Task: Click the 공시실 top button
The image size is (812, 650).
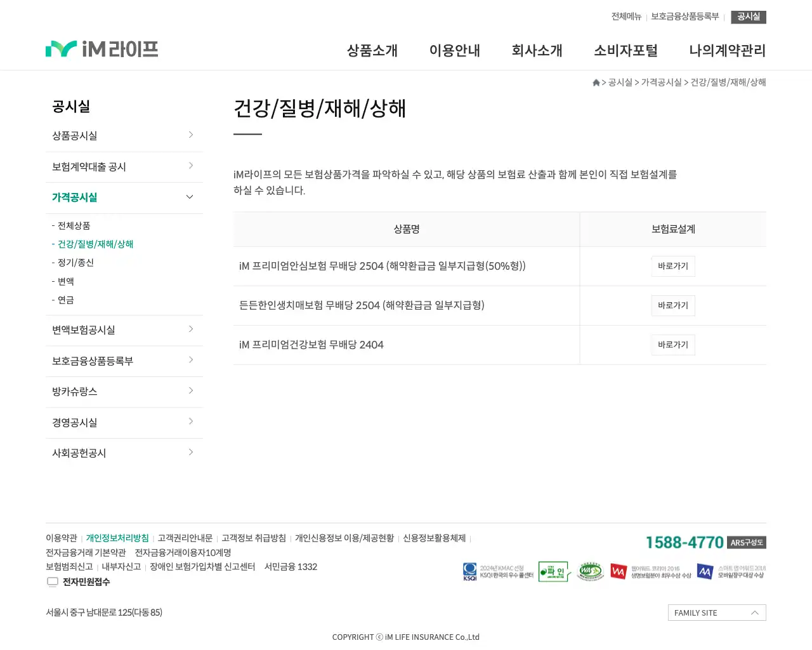Action: (749, 17)
